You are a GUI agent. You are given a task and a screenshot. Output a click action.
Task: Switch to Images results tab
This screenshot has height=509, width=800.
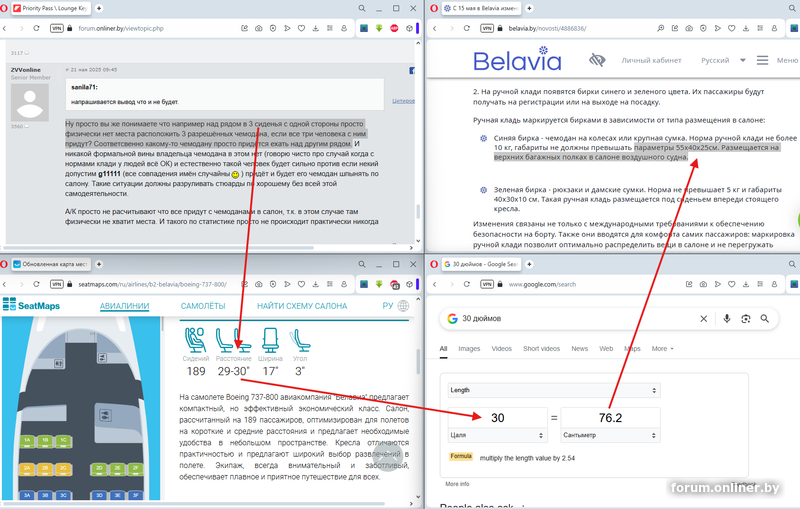click(x=469, y=349)
